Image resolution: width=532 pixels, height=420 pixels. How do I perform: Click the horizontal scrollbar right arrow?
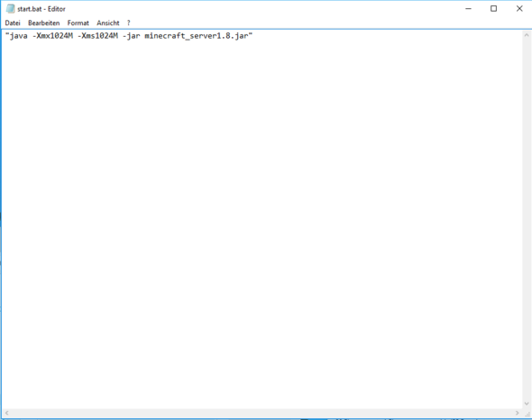click(517, 413)
